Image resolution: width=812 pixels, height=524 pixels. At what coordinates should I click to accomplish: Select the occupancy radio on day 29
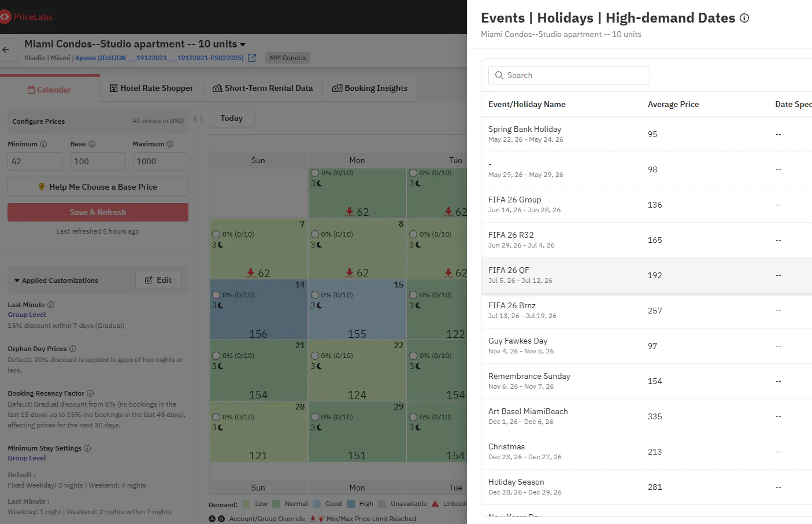pyautogui.click(x=315, y=417)
